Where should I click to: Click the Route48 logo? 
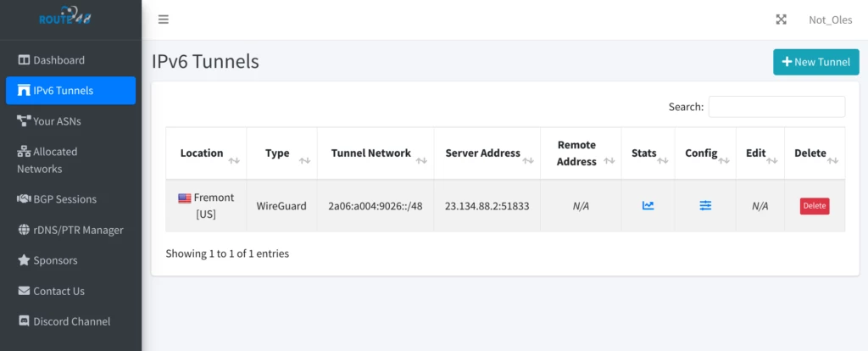[64, 17]
